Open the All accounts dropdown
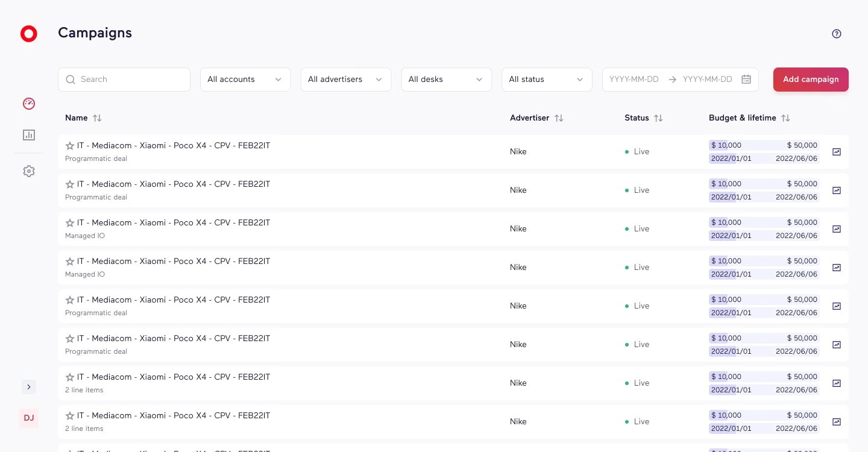 (245, 80)
